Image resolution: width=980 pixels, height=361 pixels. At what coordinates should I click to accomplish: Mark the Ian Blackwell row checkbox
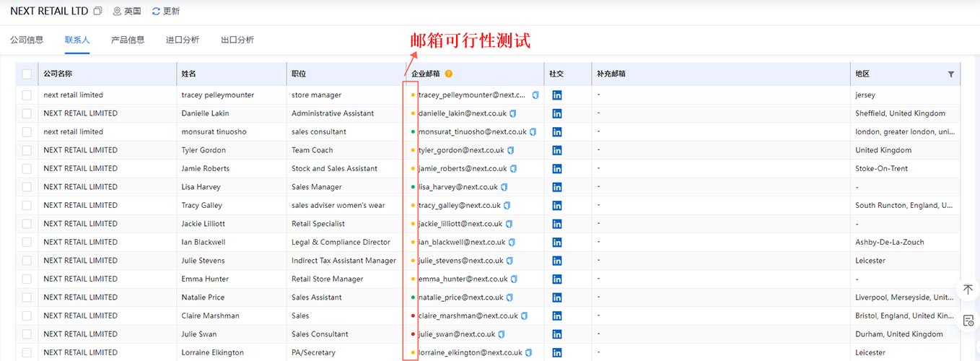[x=27, y=242]
